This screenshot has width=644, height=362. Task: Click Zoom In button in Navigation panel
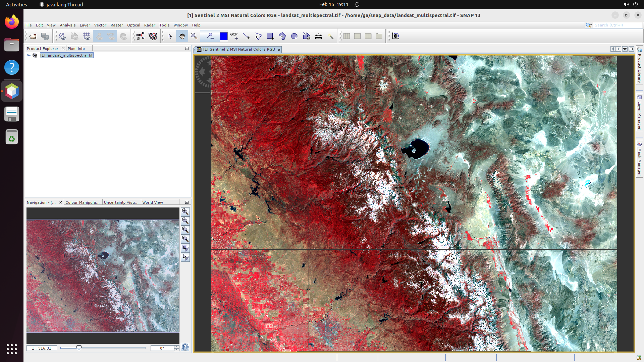coord(185,212)
